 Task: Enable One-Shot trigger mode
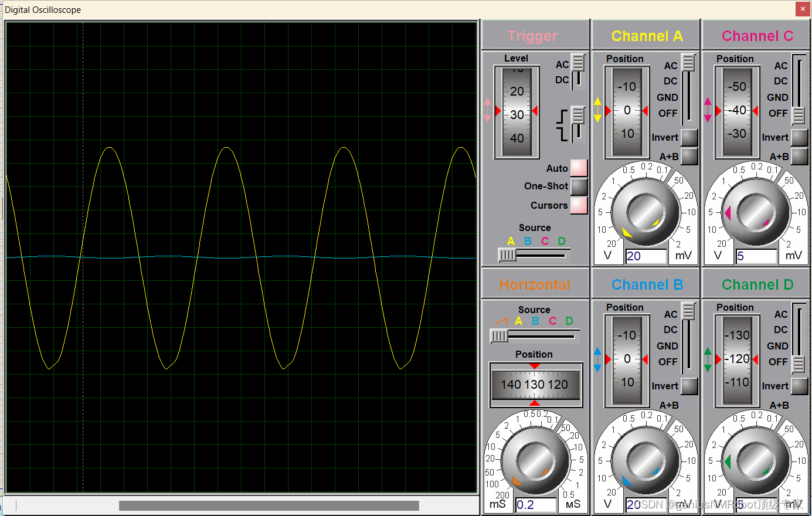click(579, 186)
